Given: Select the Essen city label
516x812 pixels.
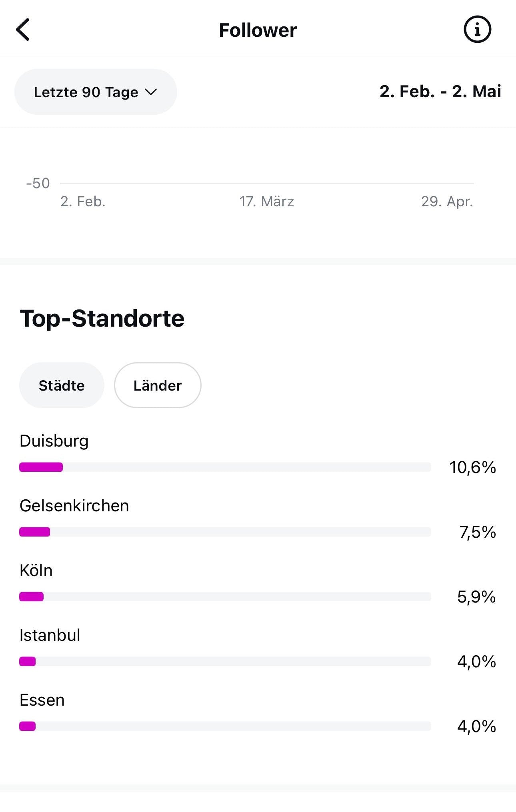Looking at the screenshot, I should (42, 700).
